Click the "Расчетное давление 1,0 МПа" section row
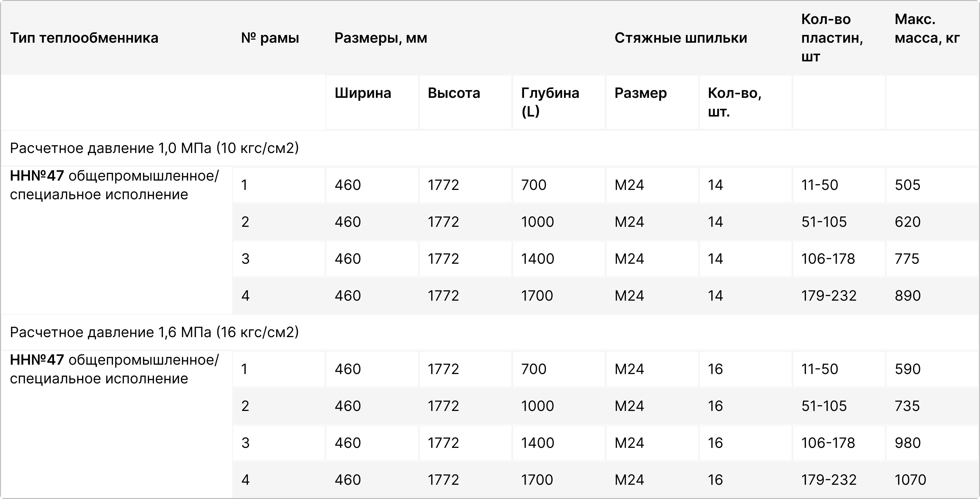Image resolution: width=980 pixels, height=499 pixels. 155,148
